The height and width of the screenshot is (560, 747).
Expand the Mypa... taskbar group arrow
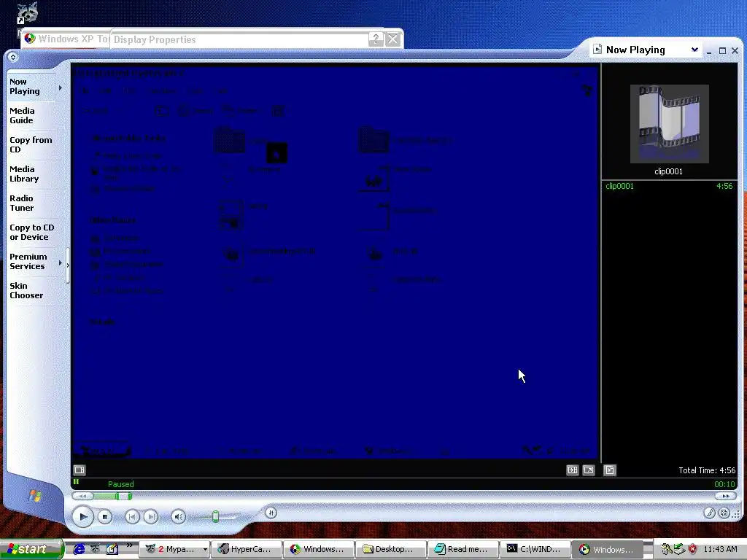[x=205, y=549]
